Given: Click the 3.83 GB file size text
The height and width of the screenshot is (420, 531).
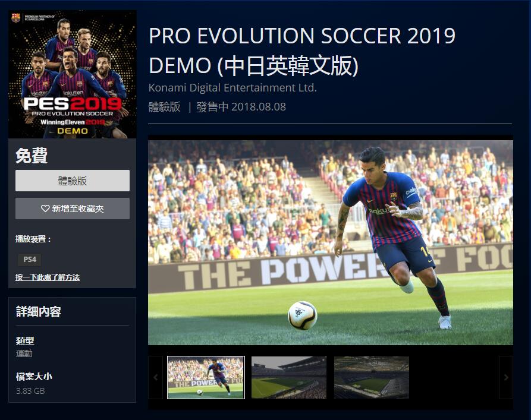Looking at the screenshot, I should coord(30,391).
